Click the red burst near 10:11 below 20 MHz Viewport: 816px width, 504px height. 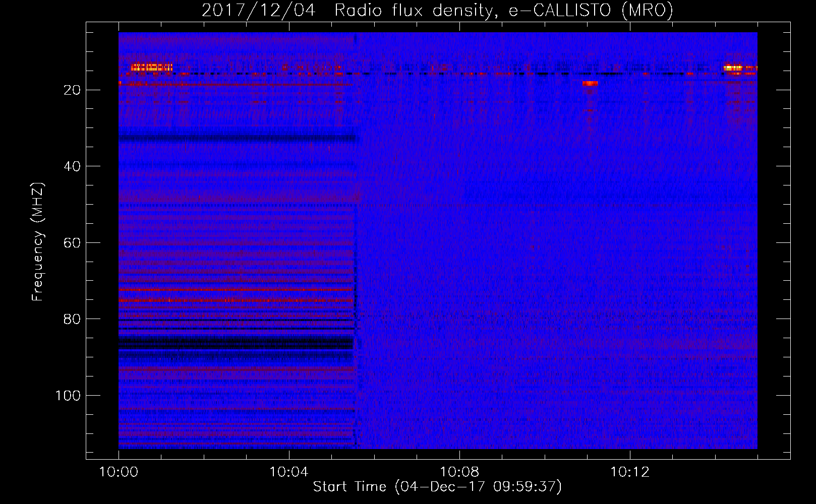click(x=590, y=83)
